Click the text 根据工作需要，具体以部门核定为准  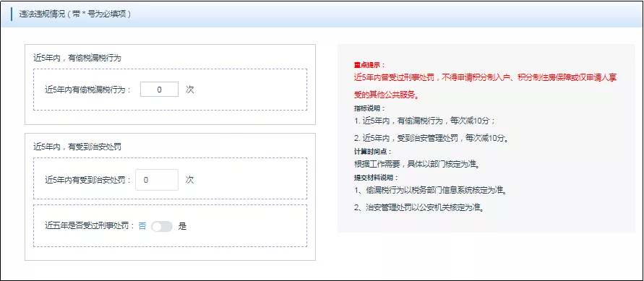pos(417,165)
